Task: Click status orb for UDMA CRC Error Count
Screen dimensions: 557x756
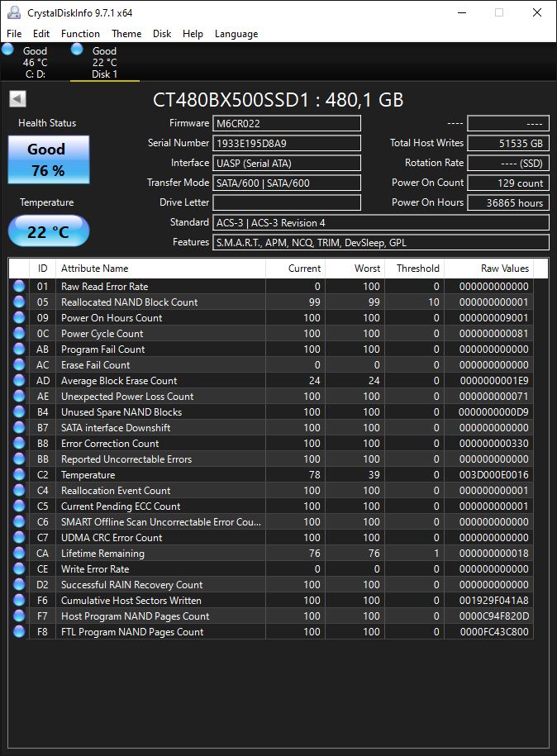Action: [19, 538]
